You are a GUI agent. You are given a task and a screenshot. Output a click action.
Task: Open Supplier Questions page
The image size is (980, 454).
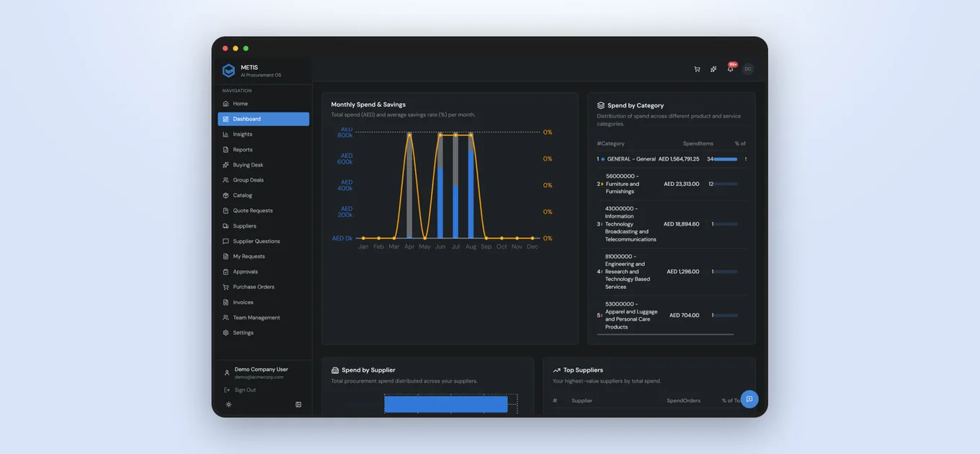coord(264,241)
